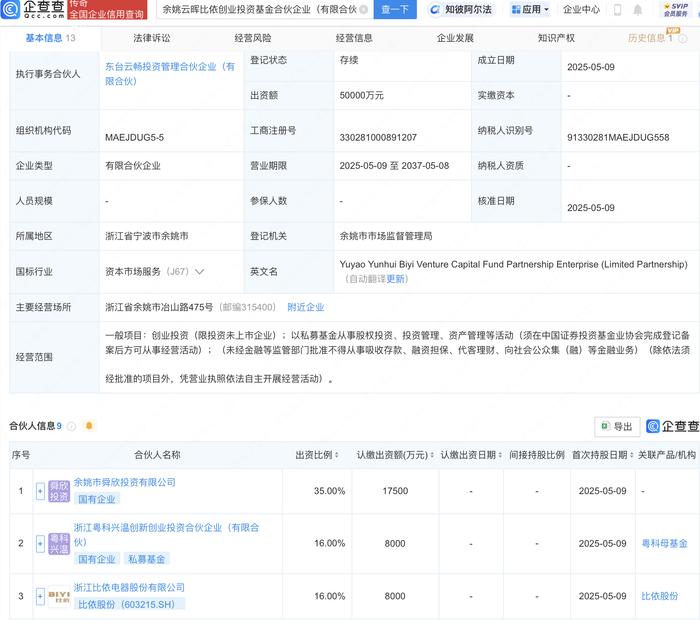
Task: Open 浙江比依电器股份有限公司 link
Action: coord(129,587)
